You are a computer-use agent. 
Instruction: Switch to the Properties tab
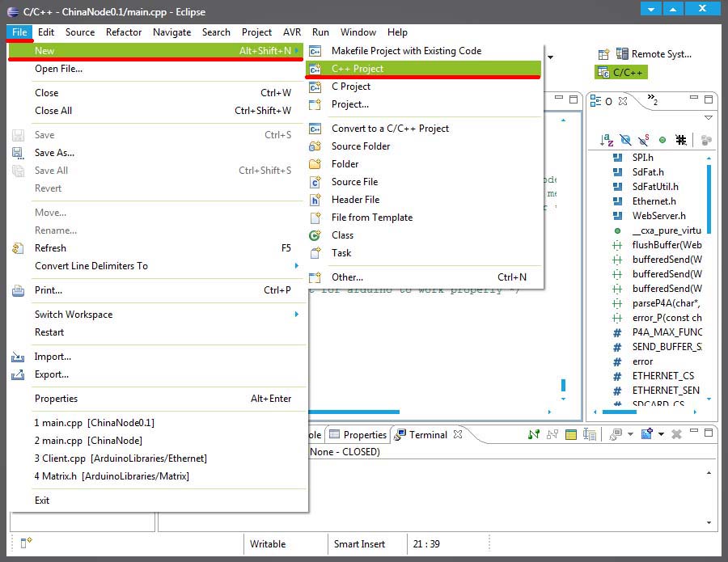pyautogui.click(x=358, y=434)
